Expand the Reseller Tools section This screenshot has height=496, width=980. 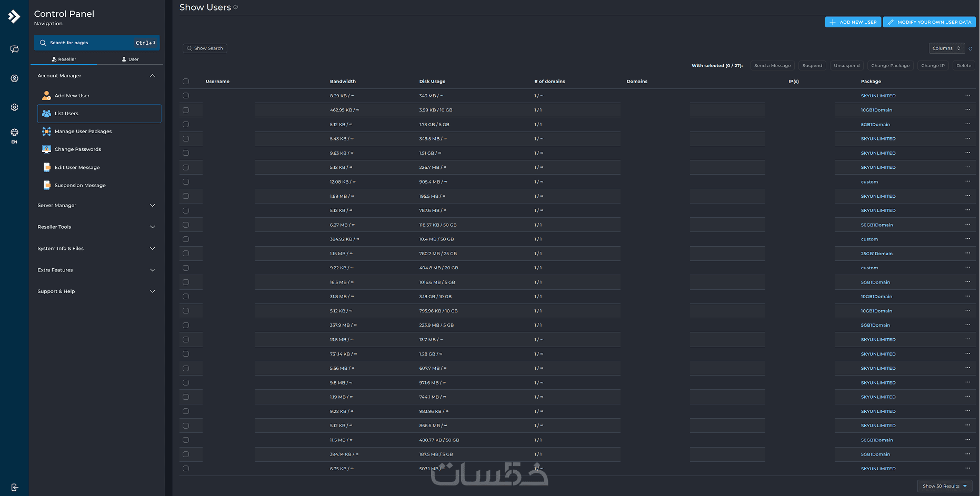coord(97,227)
